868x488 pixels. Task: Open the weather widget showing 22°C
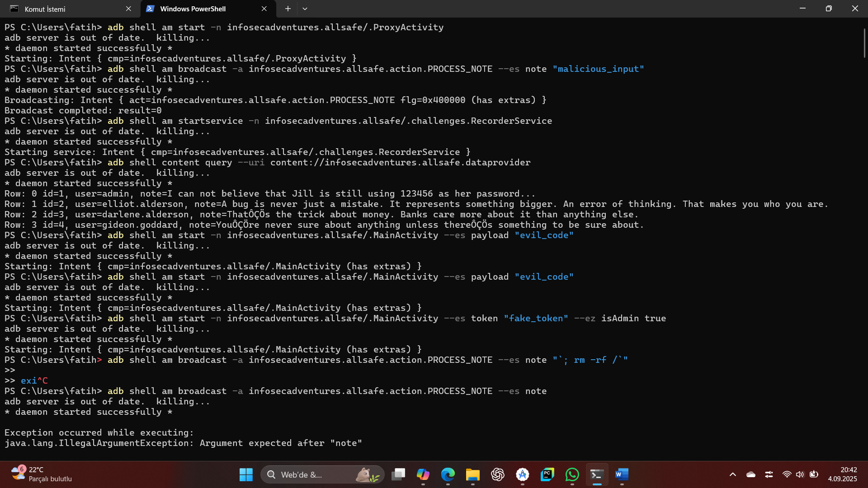(x=42, y=474)
